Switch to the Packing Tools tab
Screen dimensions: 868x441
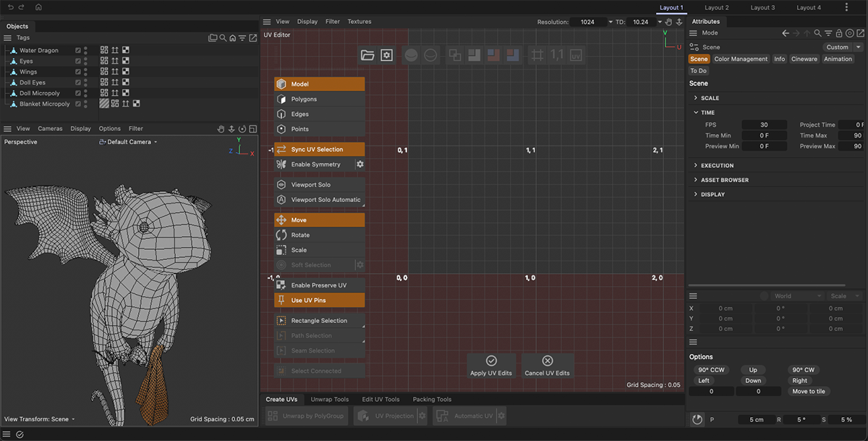point(432,400)
